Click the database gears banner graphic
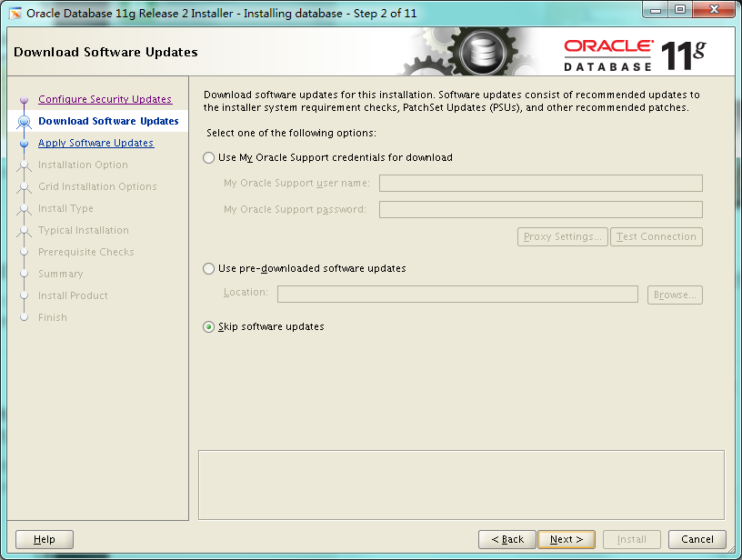This screenshot has height=560, width=742. click(x=468, y=51)
